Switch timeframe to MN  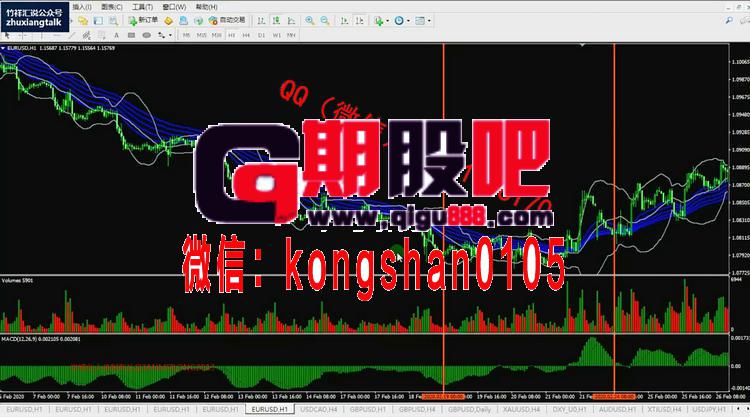click(x=291, y=35)
